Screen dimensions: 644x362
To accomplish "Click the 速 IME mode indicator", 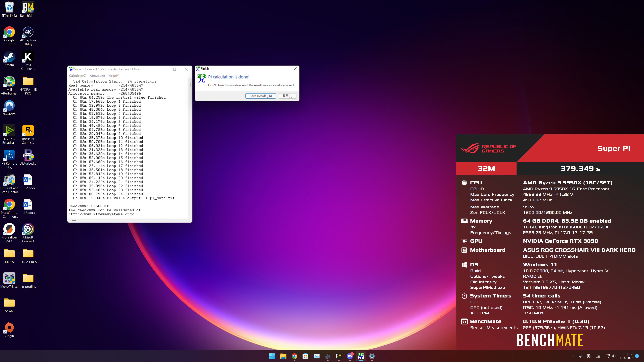I will point(598,356).
